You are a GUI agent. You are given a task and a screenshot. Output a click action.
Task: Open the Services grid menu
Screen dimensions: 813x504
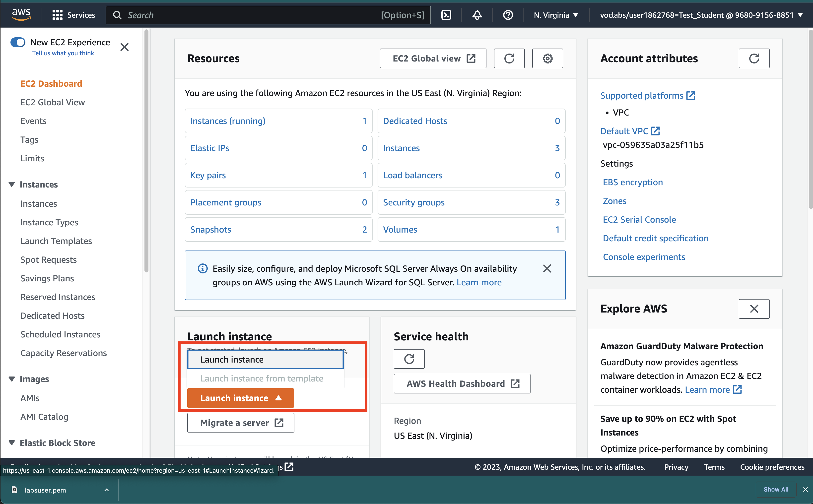pyautogui.click(x=74, y=15)
